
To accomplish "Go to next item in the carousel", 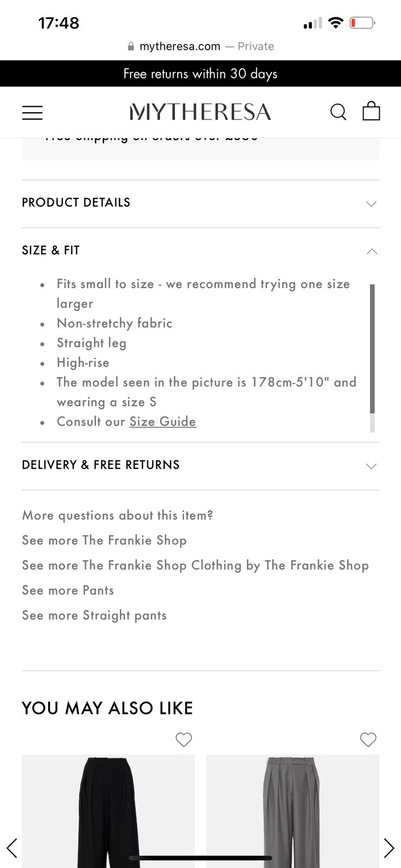I will [389, 847].
